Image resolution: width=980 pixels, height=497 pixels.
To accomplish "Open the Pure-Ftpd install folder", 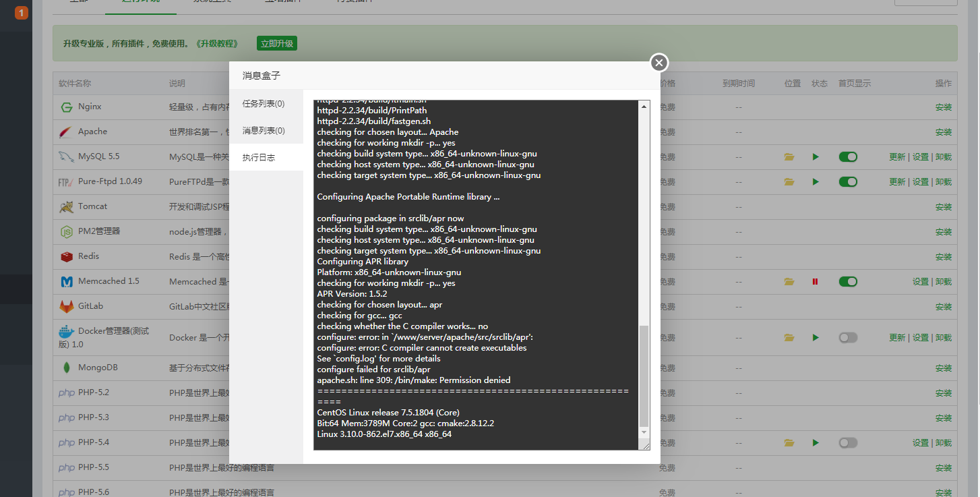I will [x=789, y=182].
